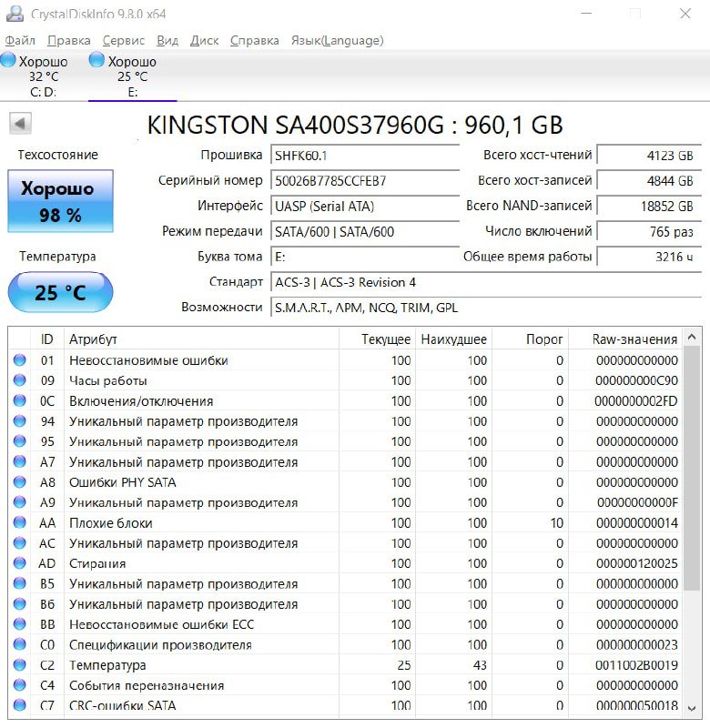Click the Хорошо 98 % health status button
This screenshot has width=710, height=728.
[60, 201]
